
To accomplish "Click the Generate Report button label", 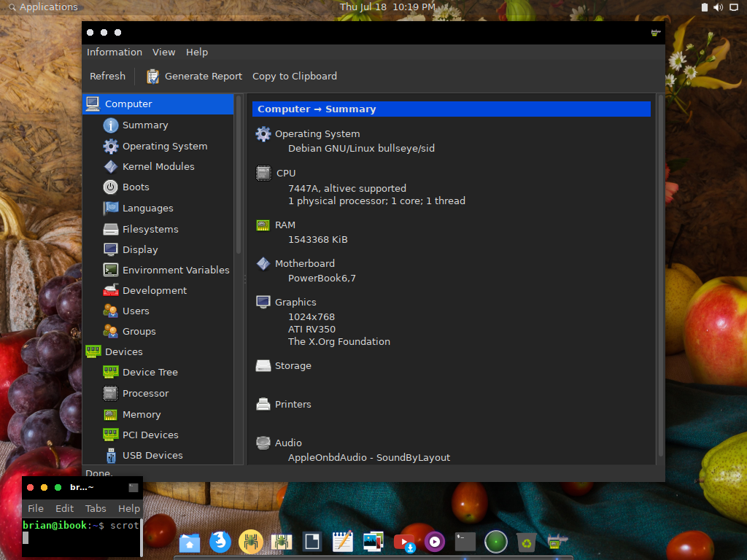I will tap(204, 76).
